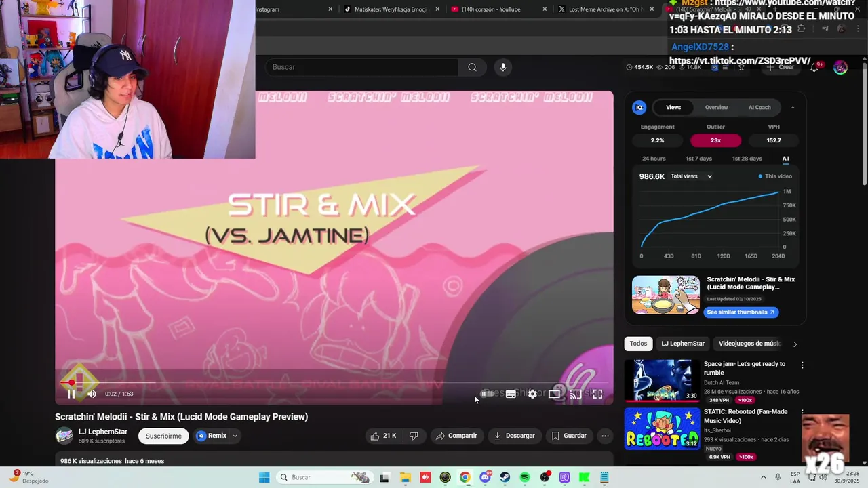Screen dimensions: 868x488
Task: Open the account avatar menu
Action: pos(840,67)
